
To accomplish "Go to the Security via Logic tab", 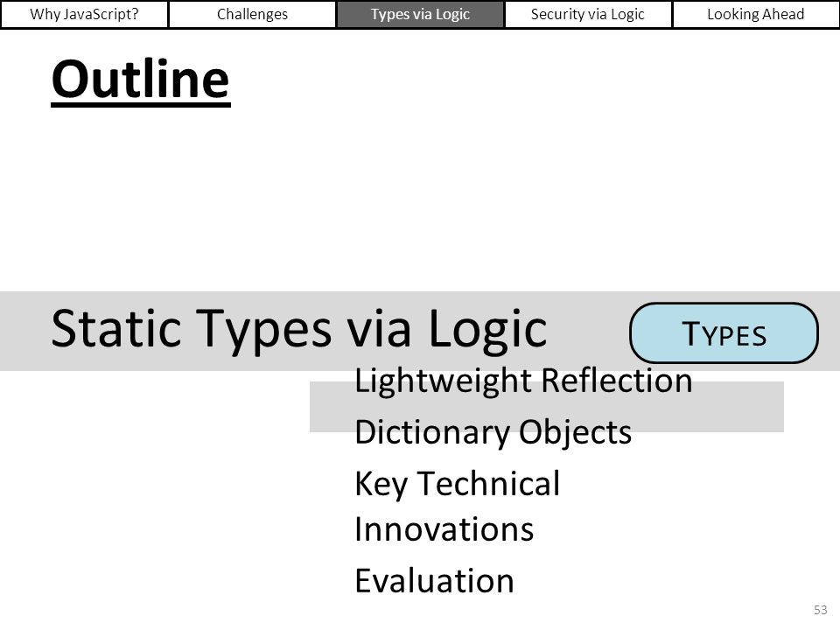I will [x=588, y=14].
